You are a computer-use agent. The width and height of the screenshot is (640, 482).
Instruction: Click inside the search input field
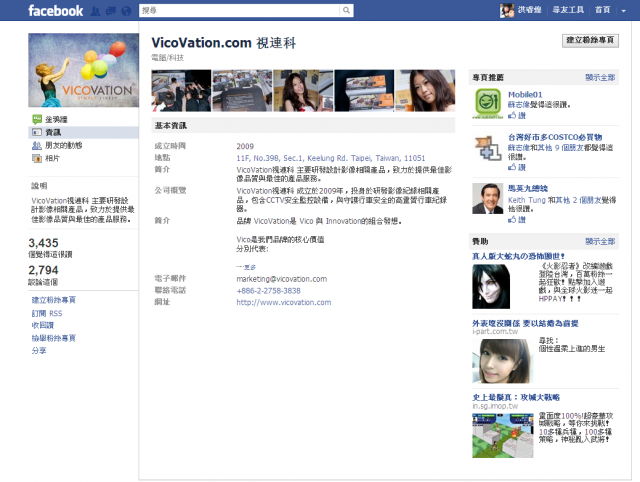click(239, 11)
